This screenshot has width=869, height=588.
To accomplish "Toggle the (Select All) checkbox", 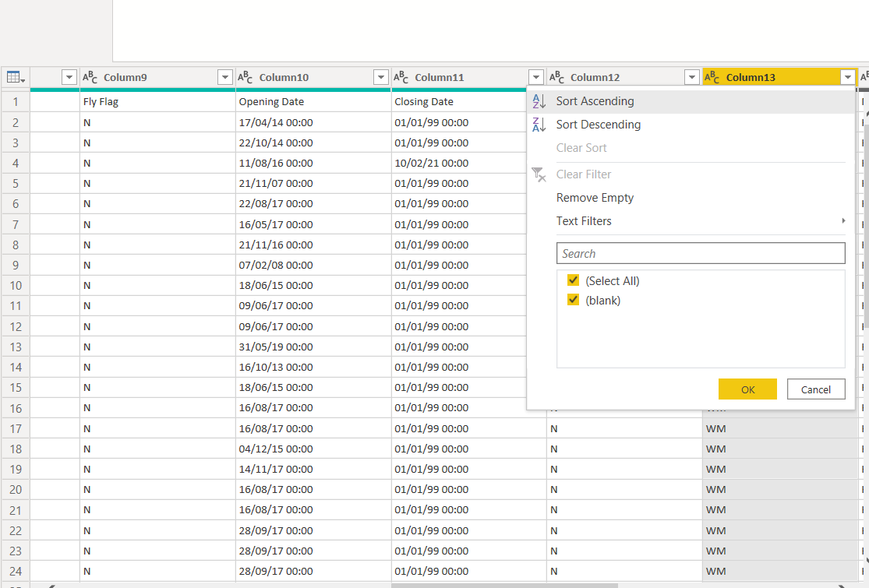I will tap(573, 280).
